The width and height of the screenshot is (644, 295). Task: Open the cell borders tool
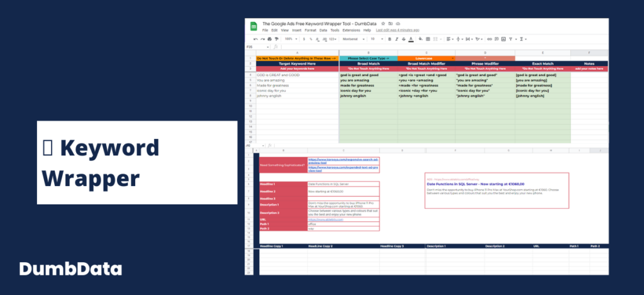pos(428,39)
